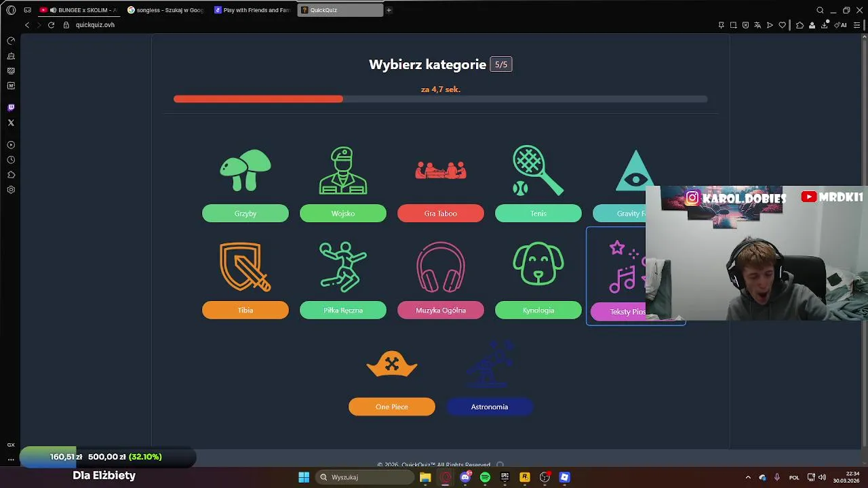Click the Wyszukaj taskbar search box

pos(365,477)
